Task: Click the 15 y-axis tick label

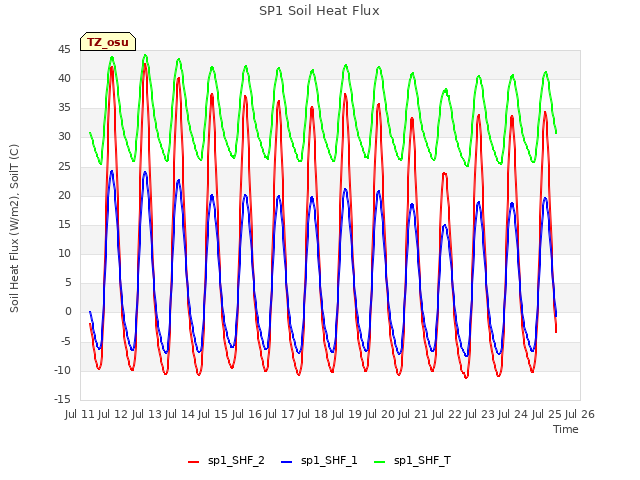Action: point(64,224)
